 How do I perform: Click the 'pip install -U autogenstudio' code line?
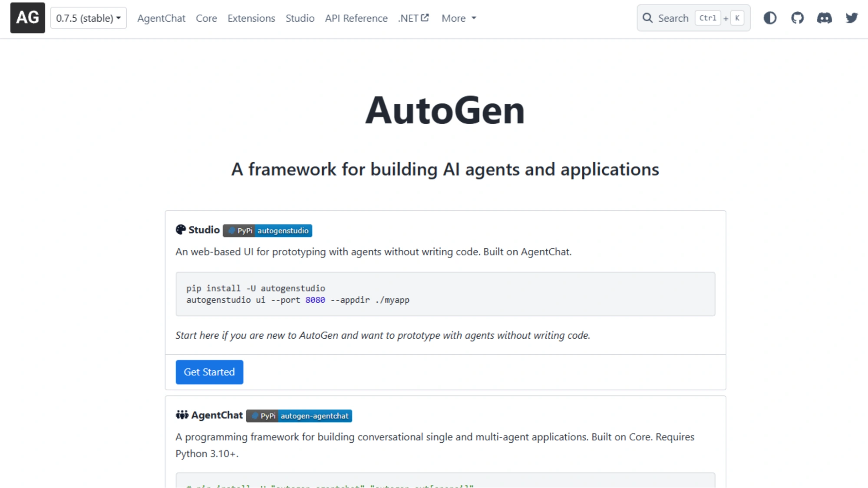[x=256, y=288]
